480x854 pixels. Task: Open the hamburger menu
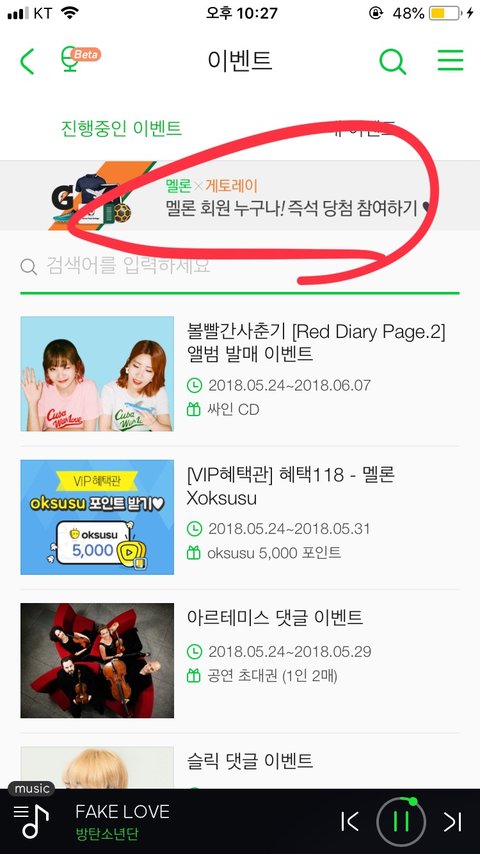click(451, 60)
